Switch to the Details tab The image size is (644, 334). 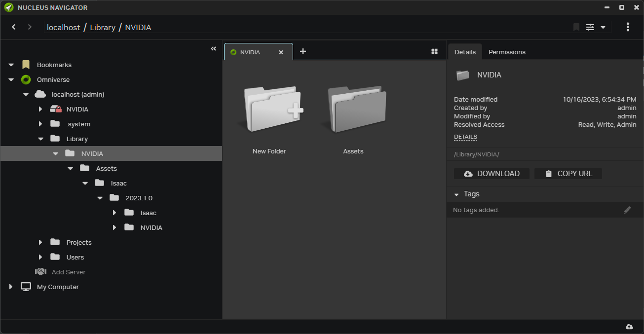(465, 52)
